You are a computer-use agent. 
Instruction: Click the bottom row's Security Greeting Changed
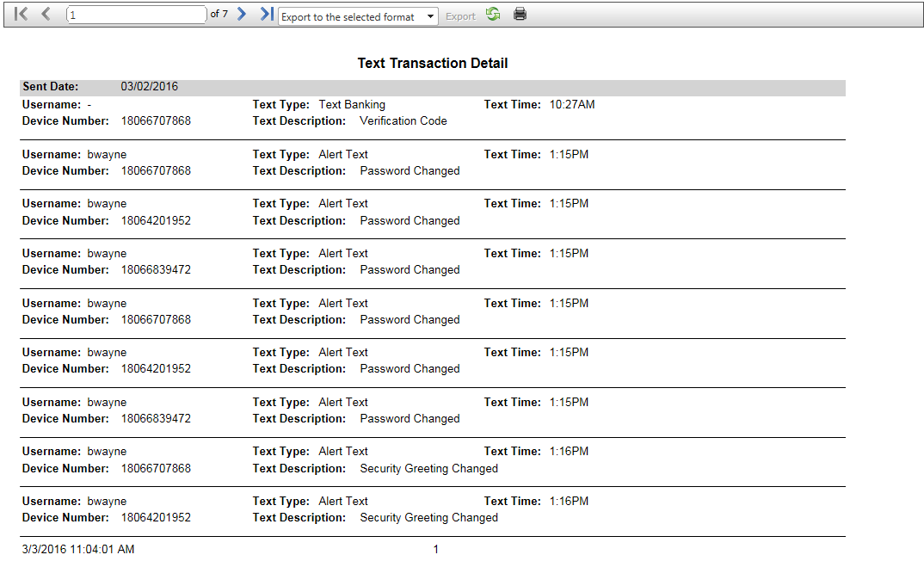(428, 518)
